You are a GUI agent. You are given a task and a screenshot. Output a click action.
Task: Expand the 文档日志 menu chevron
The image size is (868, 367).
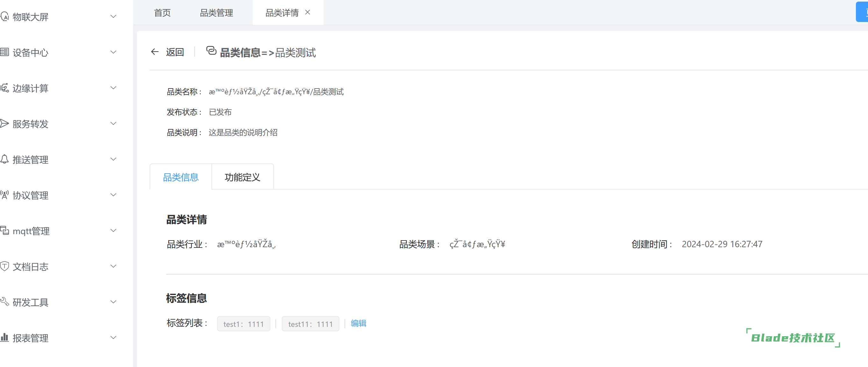(x=114, y=267)
